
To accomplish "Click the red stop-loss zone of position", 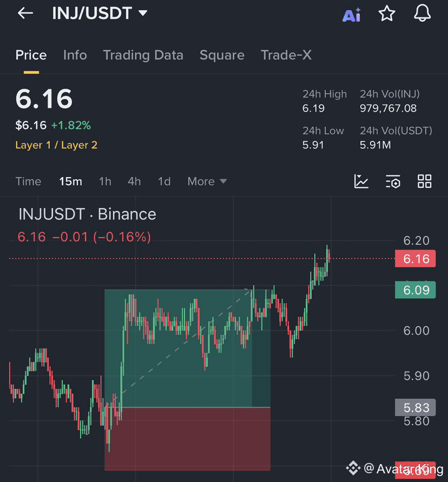I will (x=187, y=439).
